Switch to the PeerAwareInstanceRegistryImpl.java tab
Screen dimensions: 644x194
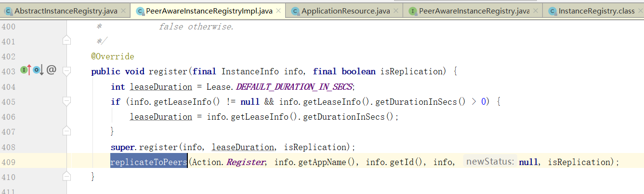point(210,11)
